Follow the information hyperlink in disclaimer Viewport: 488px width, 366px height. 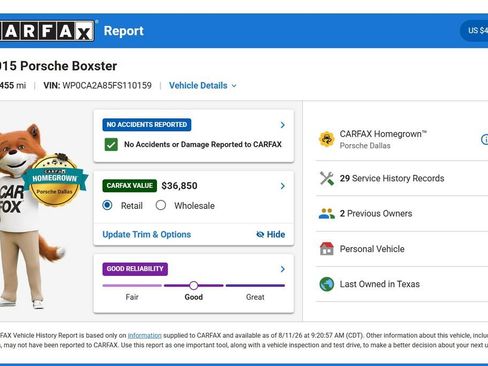(145, 335)
